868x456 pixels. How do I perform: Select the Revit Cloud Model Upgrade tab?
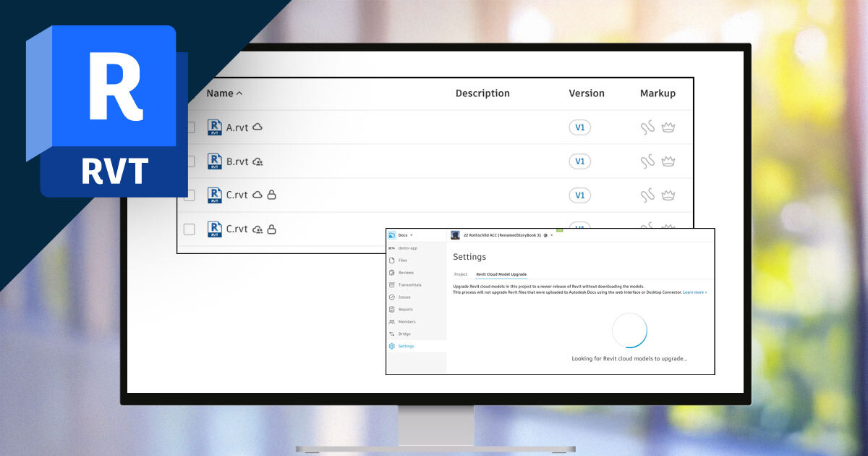(x=501, y=274)
